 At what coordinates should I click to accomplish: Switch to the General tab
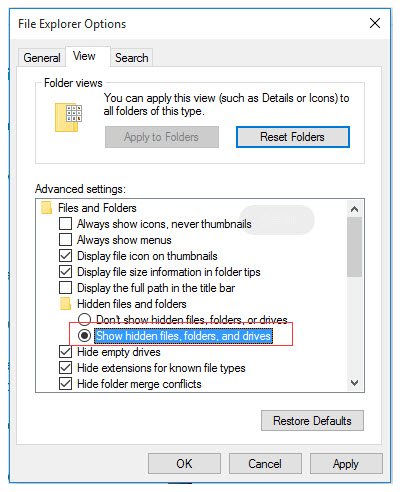point(42,58)
